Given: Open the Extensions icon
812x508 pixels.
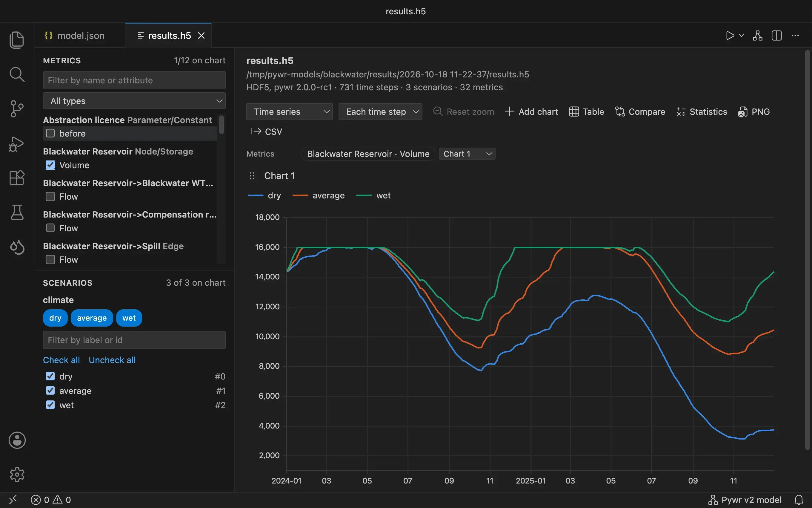Looking at the screenshot, I should (17, 178).
